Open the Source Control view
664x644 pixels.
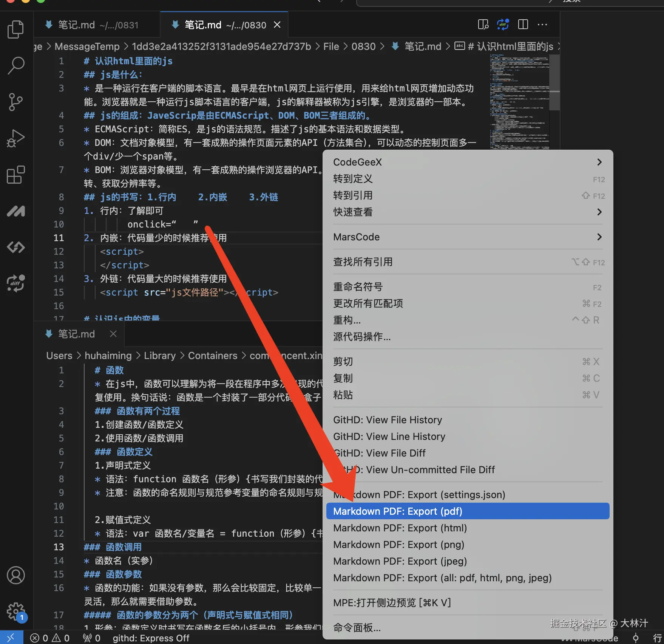[16, 102]
